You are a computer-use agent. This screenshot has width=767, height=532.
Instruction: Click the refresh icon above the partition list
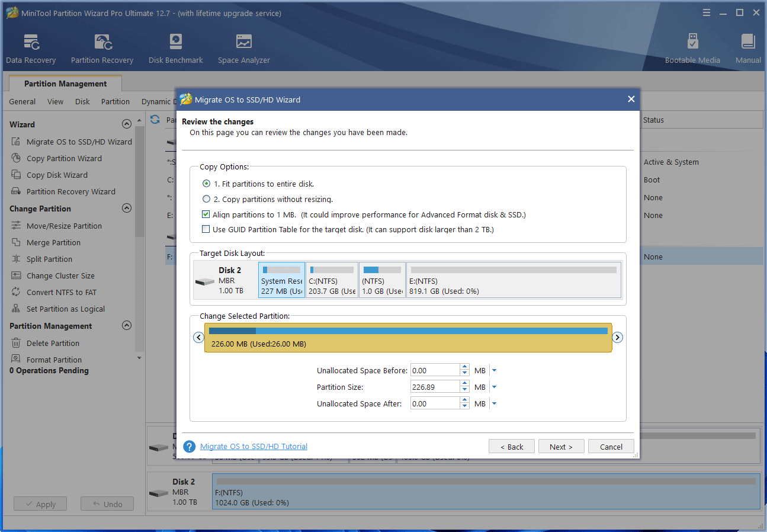tap(155, 120)
